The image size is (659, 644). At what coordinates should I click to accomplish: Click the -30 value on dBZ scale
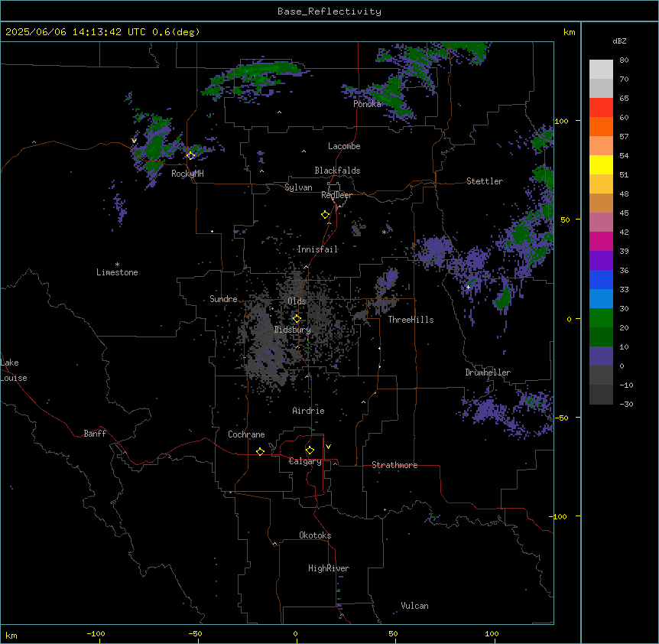pyautogui.click(x=626, y=404)
